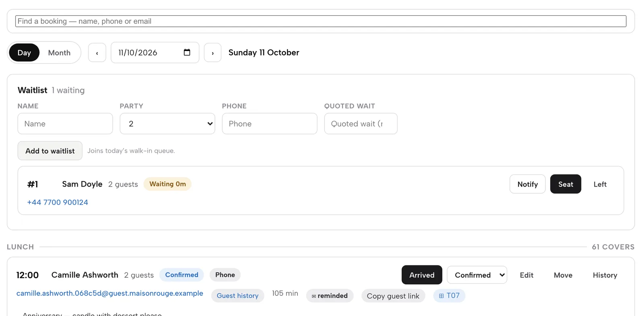Edit Camille Ashworth's booking
Viewport: 644px width, 316px height.
pos(526,275)
